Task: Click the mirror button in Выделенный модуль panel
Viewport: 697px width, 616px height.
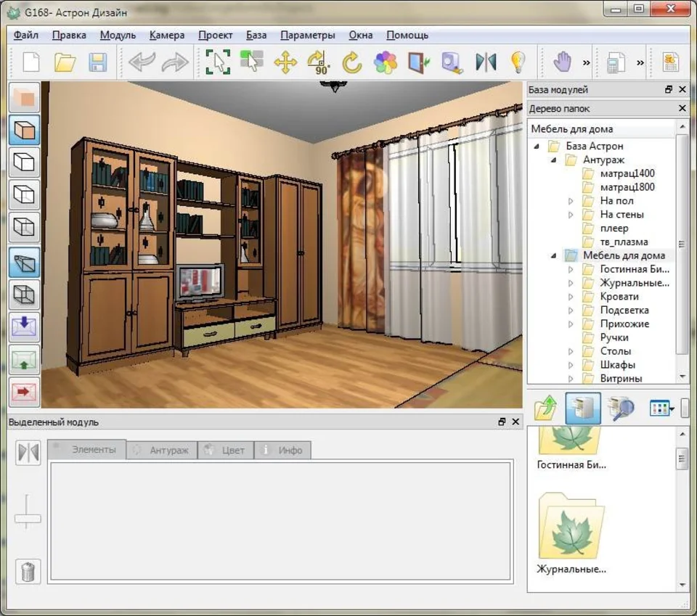Action: coord(28,452)
